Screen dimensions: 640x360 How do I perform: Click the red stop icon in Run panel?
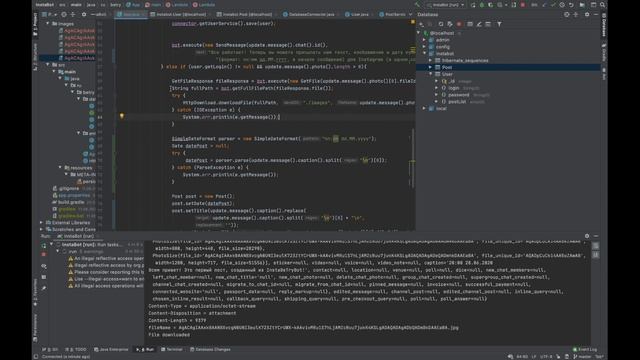click(x=44, y=254)
